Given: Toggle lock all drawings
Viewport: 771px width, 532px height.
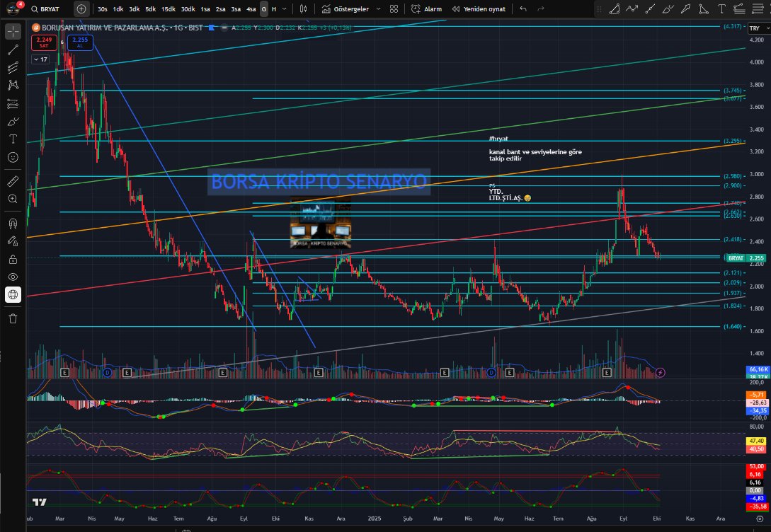Looking at the screenshot, I should [13, 260].
